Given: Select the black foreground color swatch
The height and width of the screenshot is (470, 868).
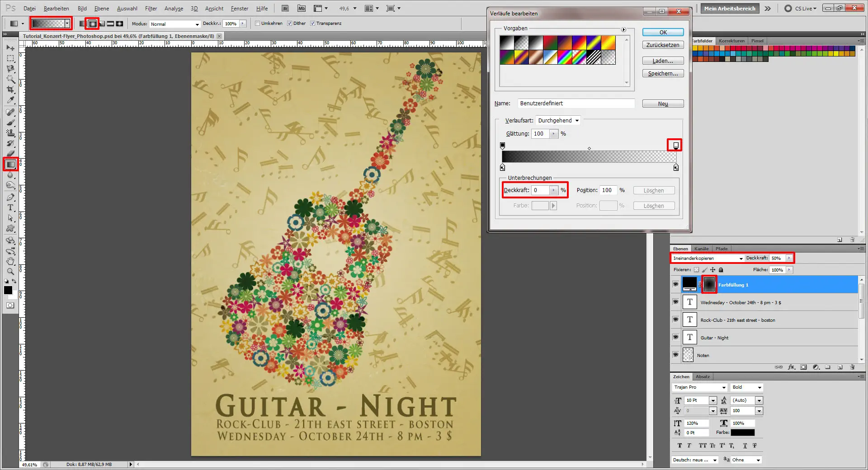Looking at the screenshot, I should (x=8, y=291).
